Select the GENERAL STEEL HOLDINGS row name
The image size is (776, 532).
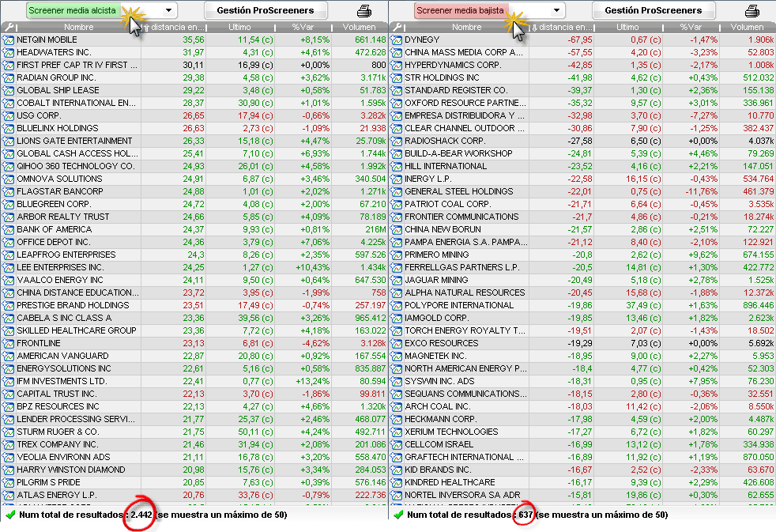pyautogui.click(x=459, y=191)
